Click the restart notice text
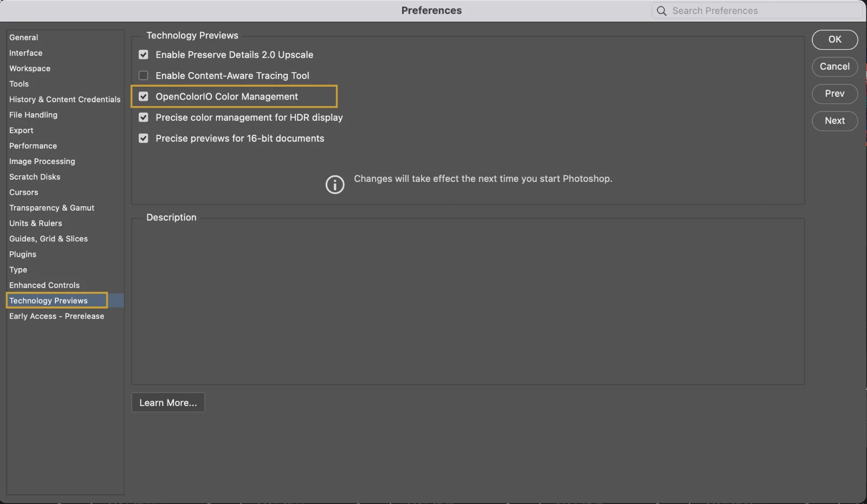 [x=483, y=179]
